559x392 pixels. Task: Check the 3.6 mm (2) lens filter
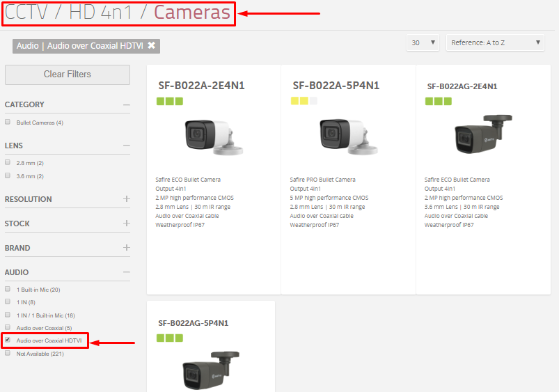point(8,175)
